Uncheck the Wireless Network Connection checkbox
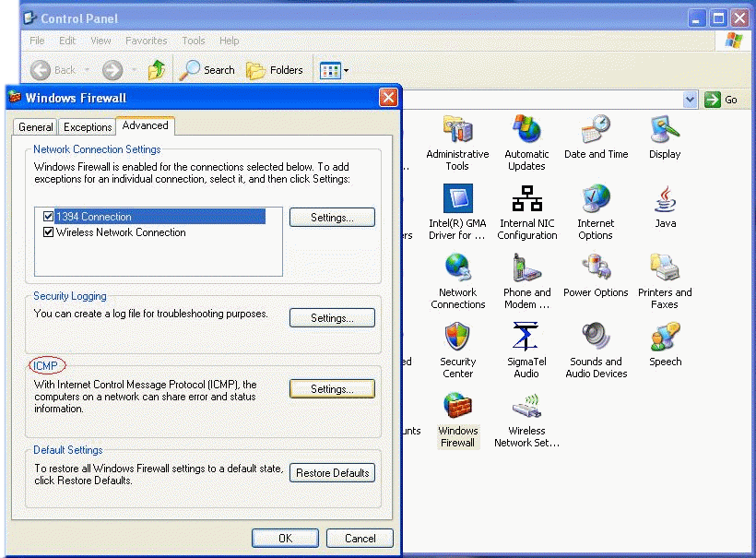Viewport: 756px width, 558px height. pos(48,232)
